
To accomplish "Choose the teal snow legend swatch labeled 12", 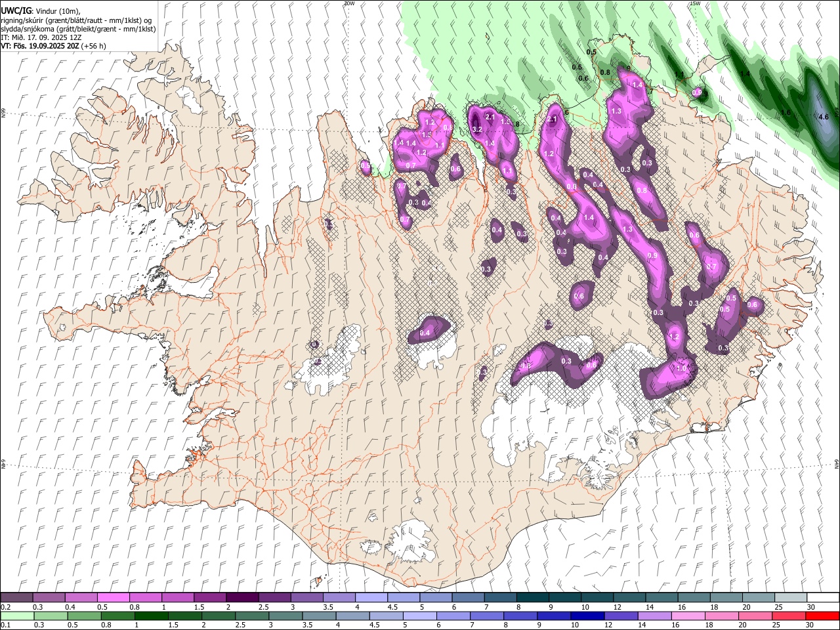I will tap(629, 598).
